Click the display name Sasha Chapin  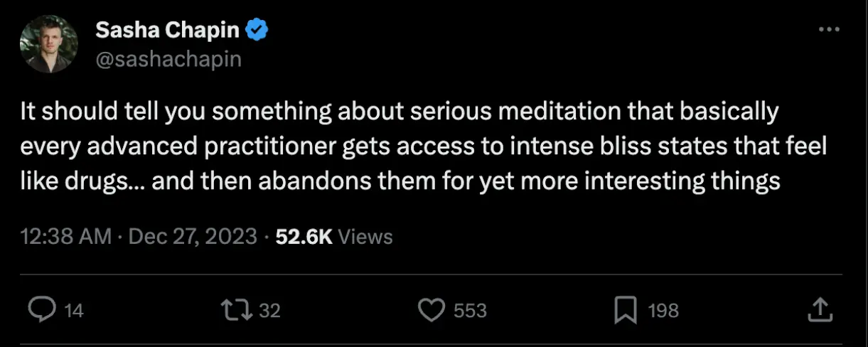pos(168,31)
